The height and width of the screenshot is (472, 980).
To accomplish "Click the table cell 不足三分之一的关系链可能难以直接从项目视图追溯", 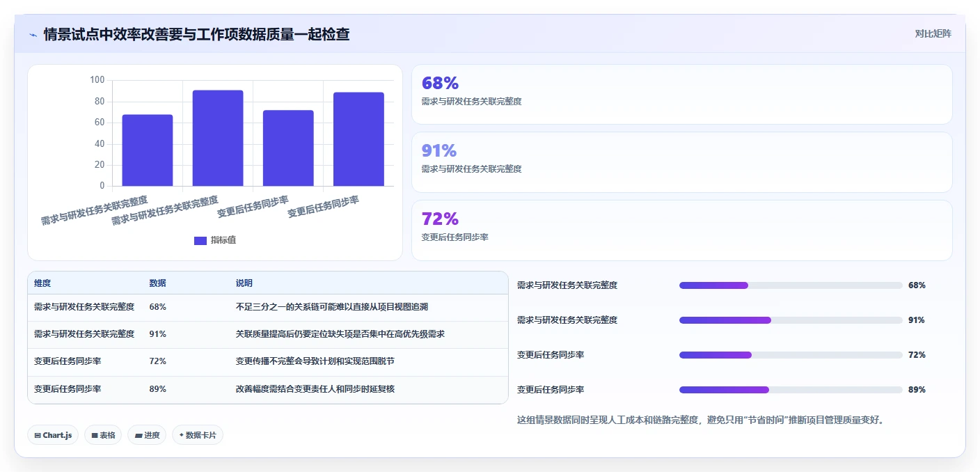I will tap(332, 307).
